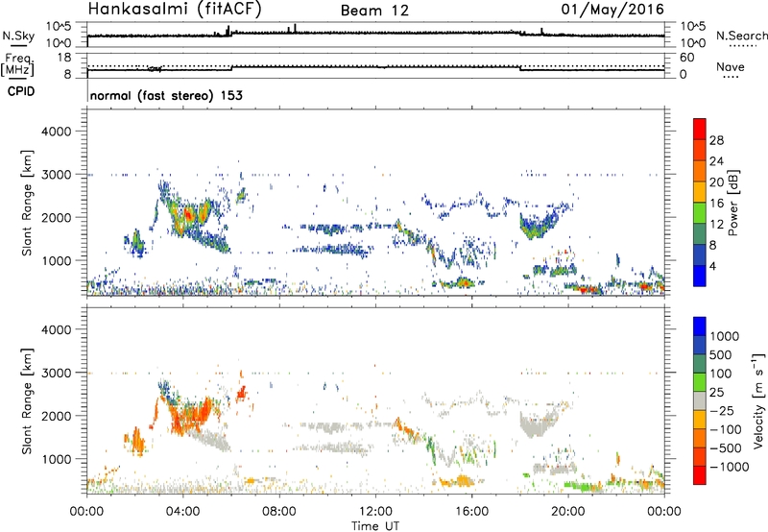
Task: Pick the yellow-orange 16–20 dB power swatch
Action: [700, 192]
